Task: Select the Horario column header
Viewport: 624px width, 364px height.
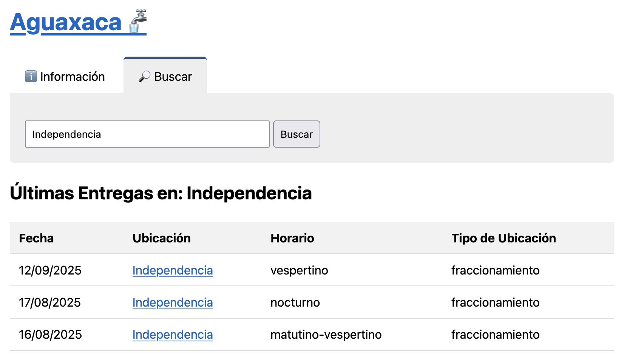Action: (292, 238)
